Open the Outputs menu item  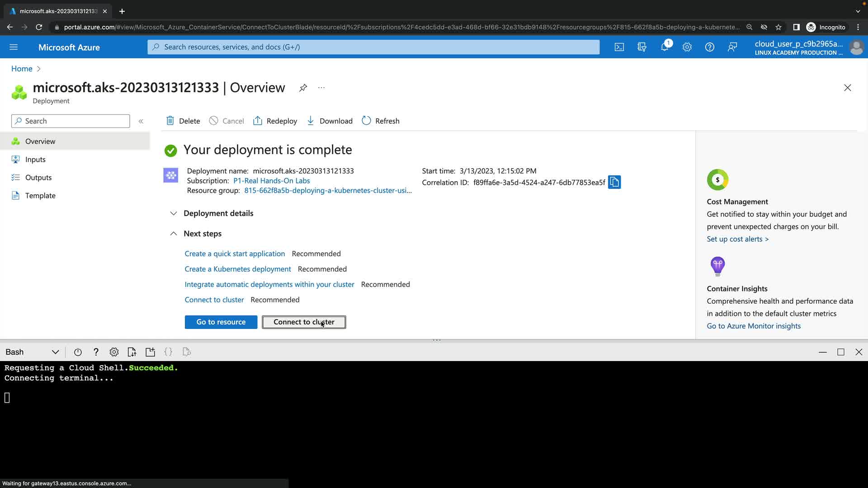pos(38,178)
